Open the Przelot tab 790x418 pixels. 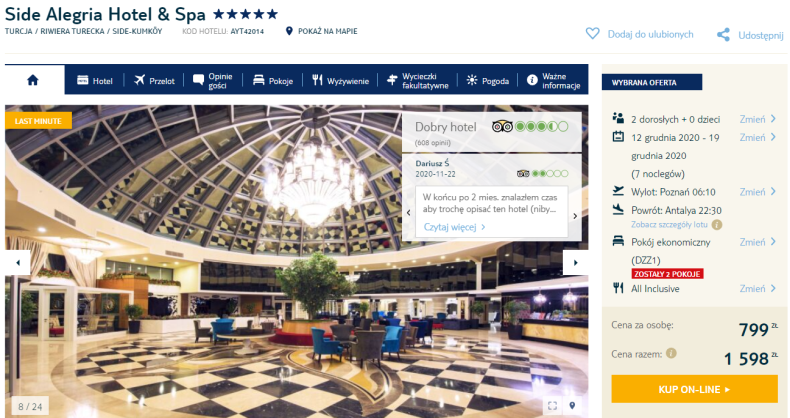click(x=154, y=81)
